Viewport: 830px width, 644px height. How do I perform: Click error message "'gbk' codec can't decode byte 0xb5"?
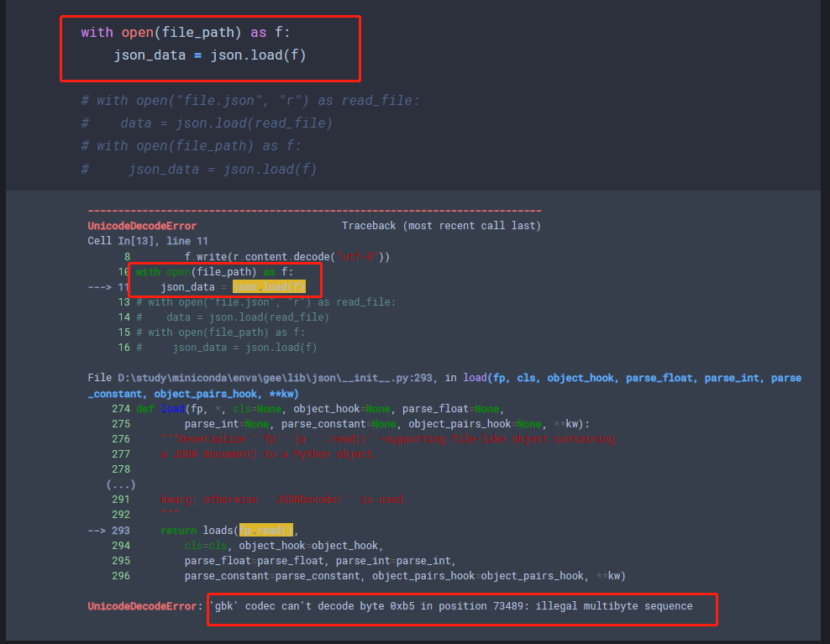(x=451, y=606)
